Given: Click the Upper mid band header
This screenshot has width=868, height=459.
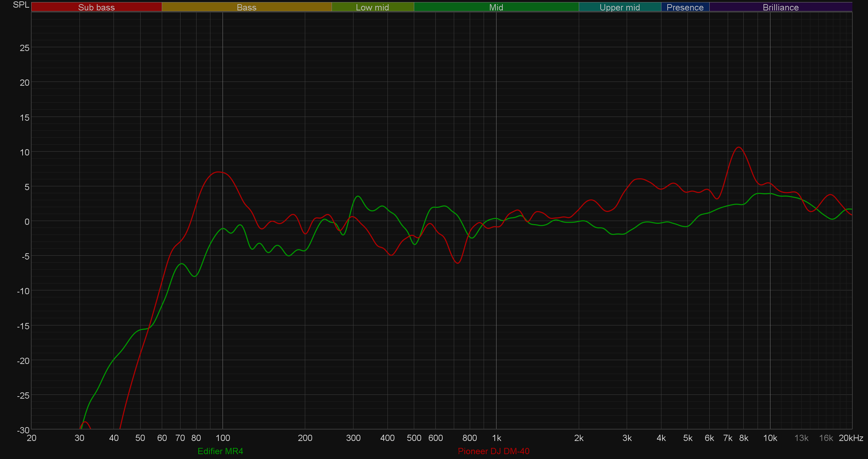Looking at the screenshot, I should pyautogui.click(x=619, y=7).
